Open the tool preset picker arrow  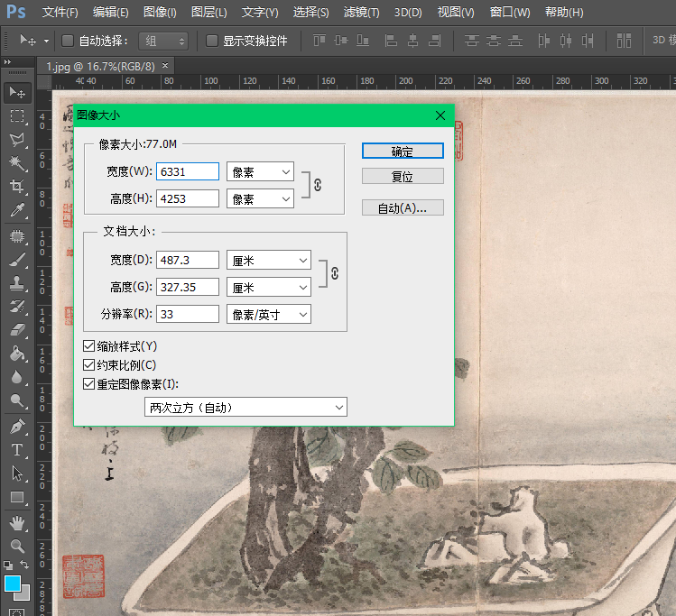(x=46, y=41)
